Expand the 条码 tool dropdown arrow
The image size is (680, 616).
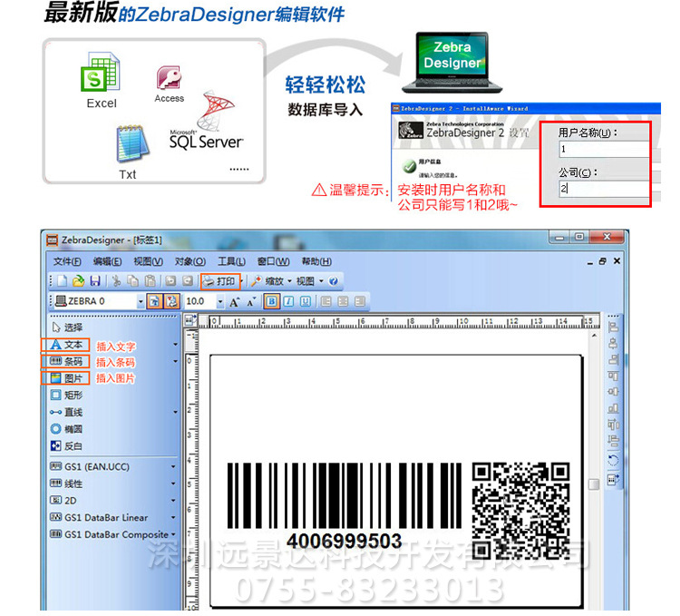(175, 361)
